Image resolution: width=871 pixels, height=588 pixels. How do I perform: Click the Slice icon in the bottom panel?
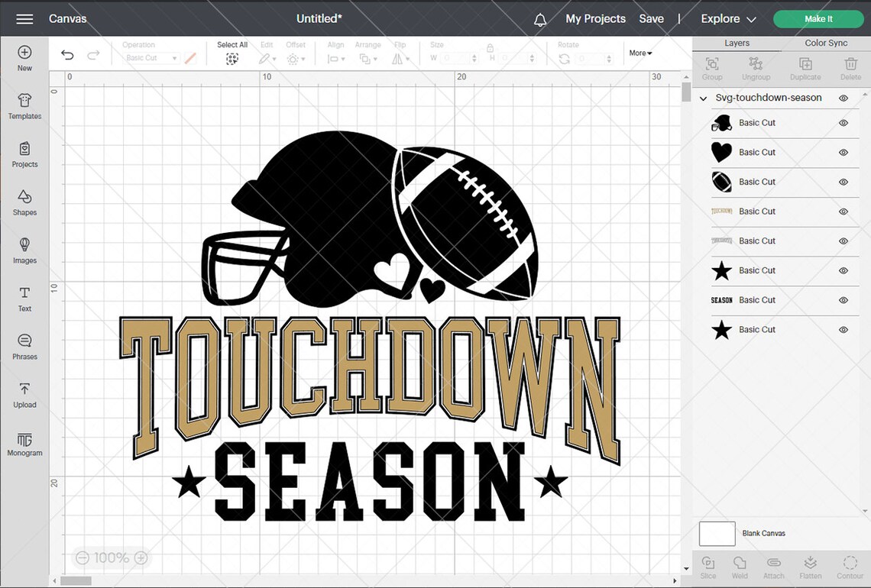[707, 565]
